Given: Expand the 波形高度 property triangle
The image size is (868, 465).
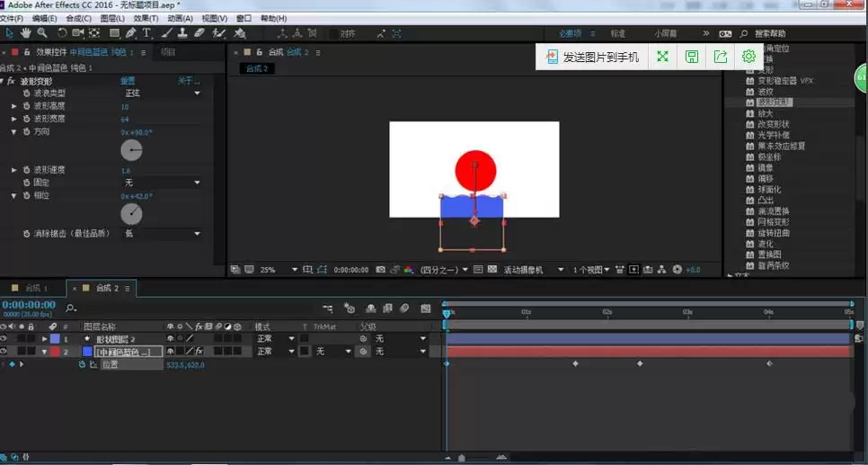Looking at the screenshot, I should coord(14,106).
